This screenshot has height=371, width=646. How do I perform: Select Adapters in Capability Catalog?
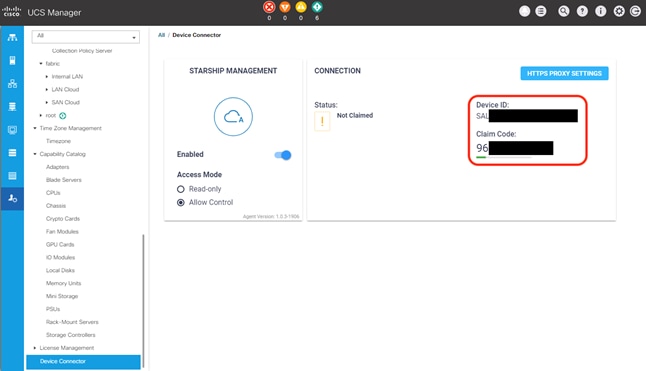[58, 167]
